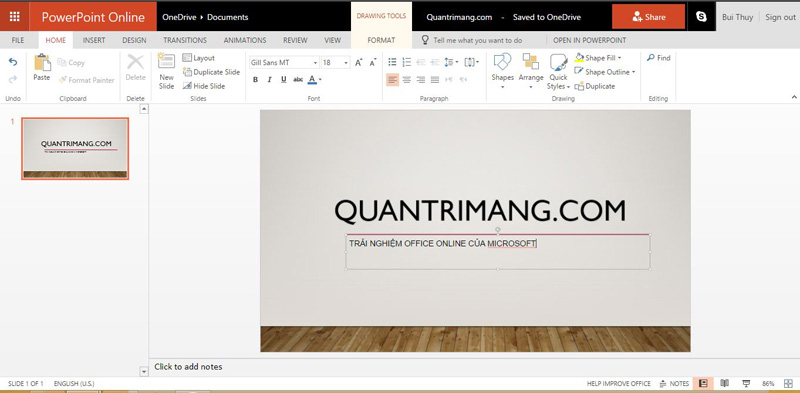The width and height of the screenshot is (800, 393).
Task: Toggle underline formatting
Action: click(x=284, y=80)
